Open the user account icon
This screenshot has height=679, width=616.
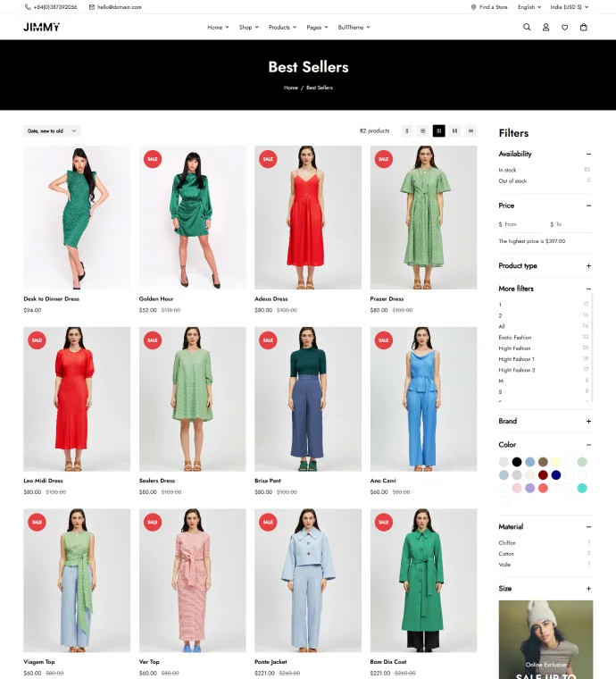point(545,27)
